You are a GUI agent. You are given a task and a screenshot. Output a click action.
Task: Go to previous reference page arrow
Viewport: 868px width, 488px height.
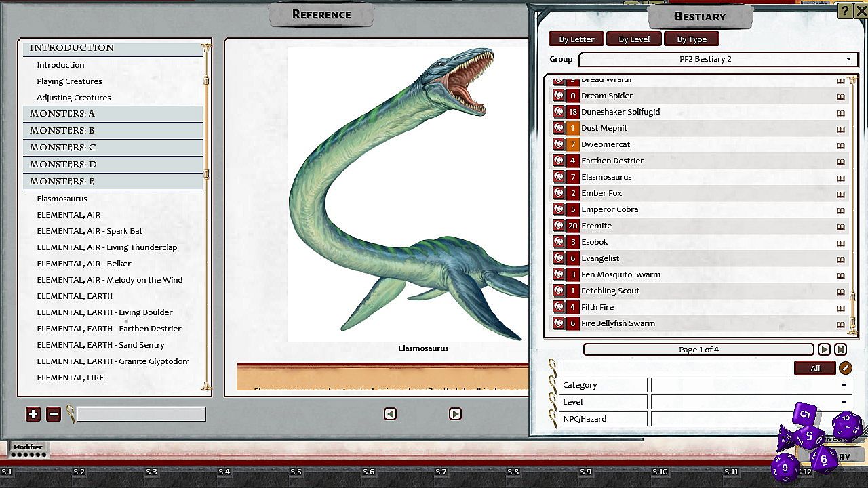coord(390,414)
